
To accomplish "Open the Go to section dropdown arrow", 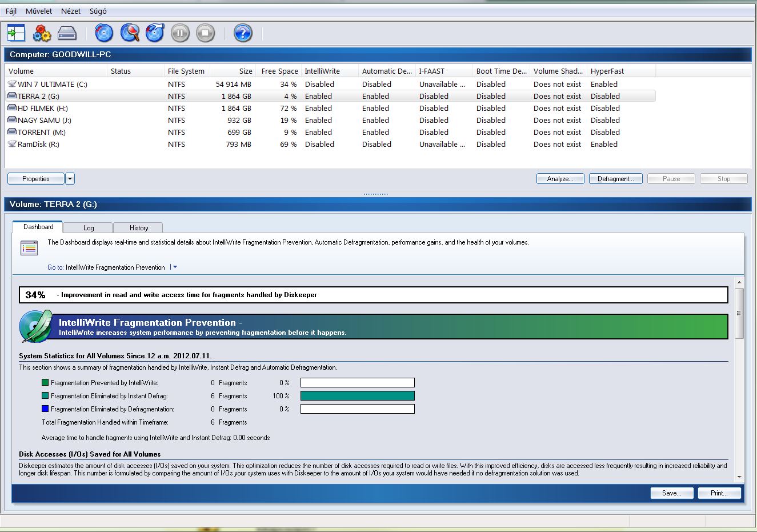I will point(175,267).
